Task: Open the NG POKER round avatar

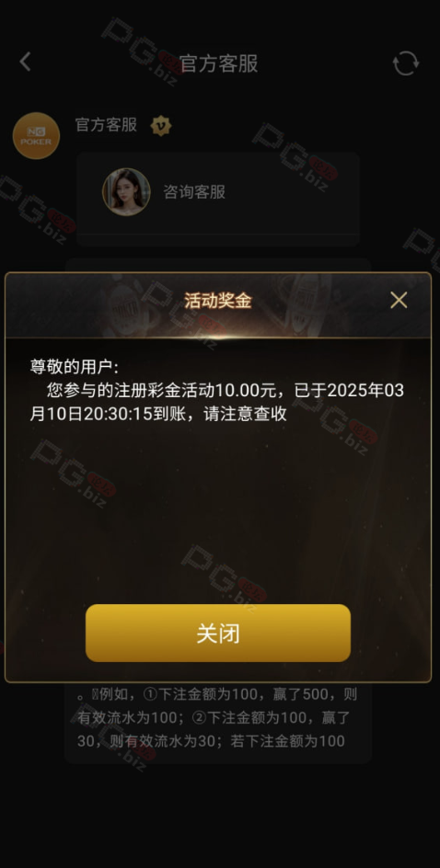Action: pos(36,136)
